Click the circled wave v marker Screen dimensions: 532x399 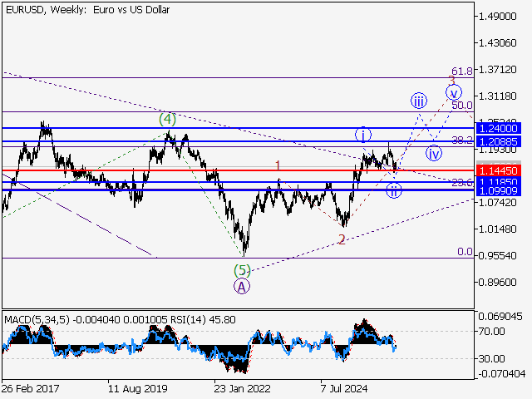(453, 93)
